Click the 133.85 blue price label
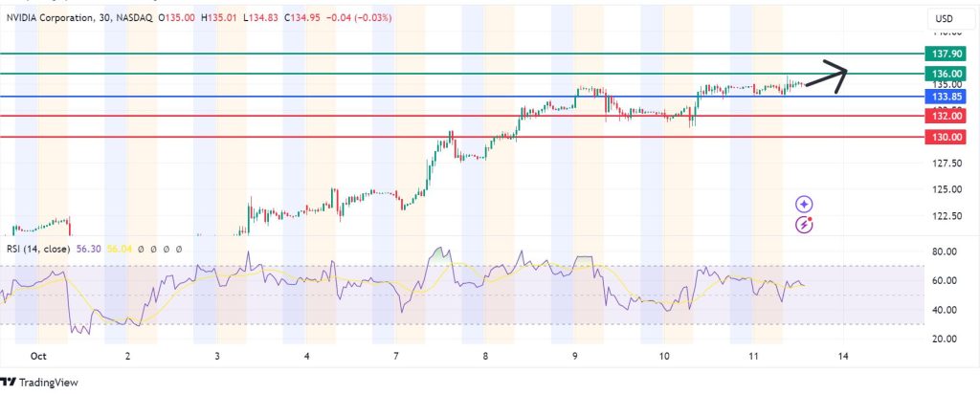This screenshot has width=980, height=394. (x=946, y=97)
